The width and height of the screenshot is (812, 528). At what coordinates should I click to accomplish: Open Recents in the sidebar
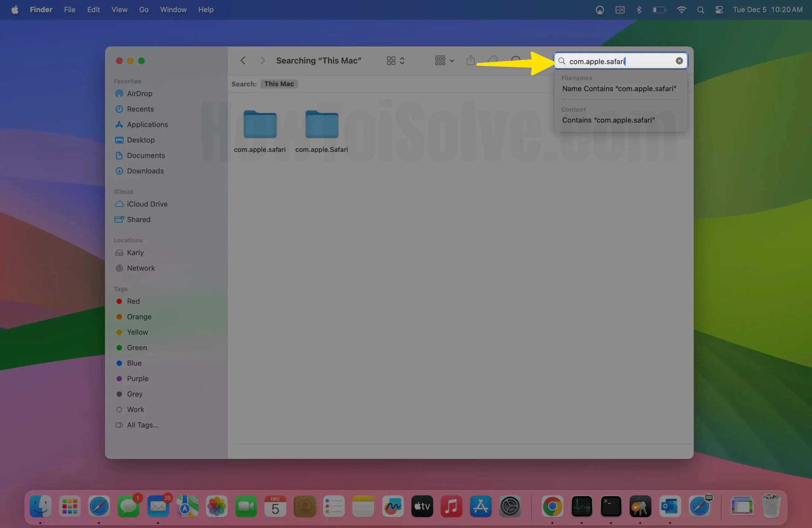click(x=134, y=109)
